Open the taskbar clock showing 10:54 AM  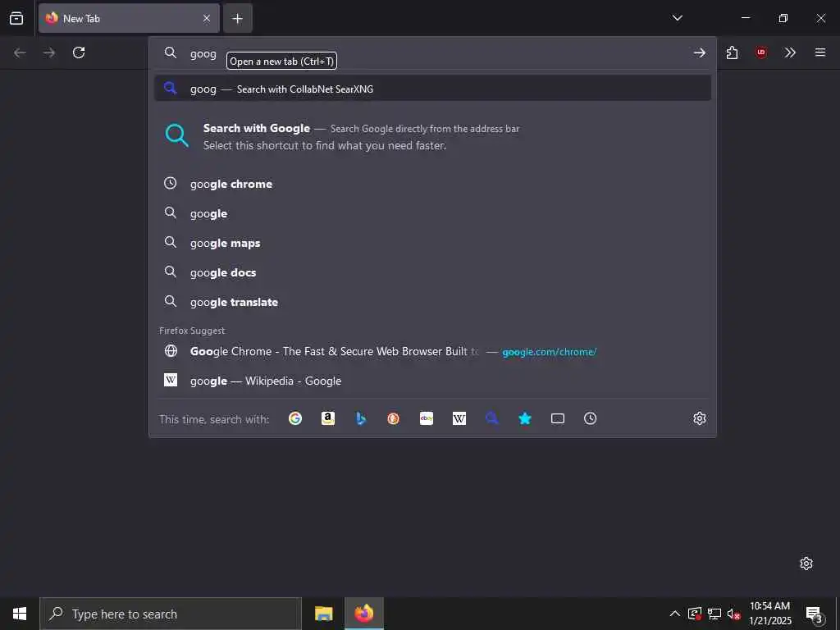click(769, 614)
